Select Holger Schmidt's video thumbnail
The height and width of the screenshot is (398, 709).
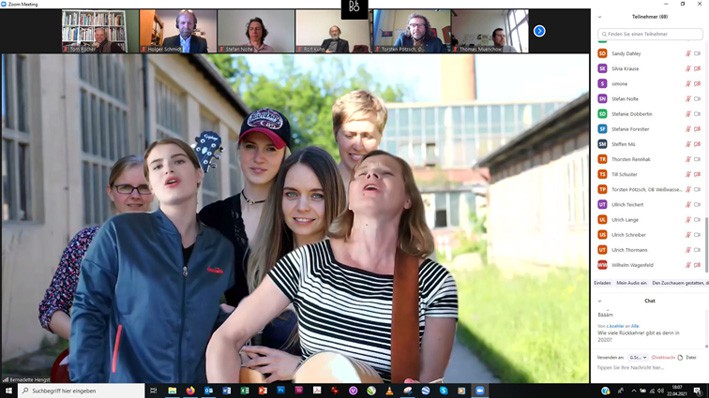178,31
